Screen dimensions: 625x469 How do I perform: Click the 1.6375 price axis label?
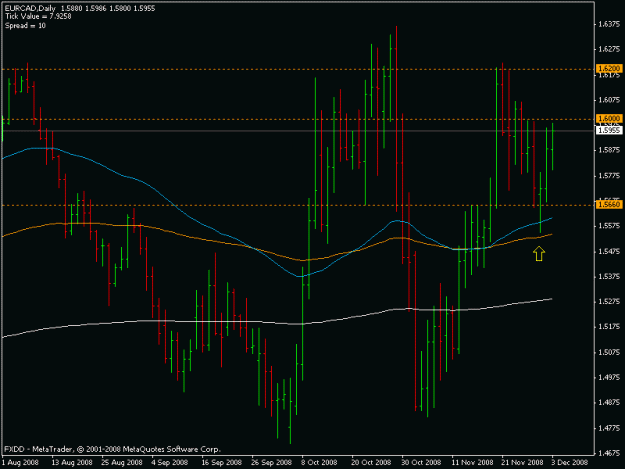coord(609,24)
